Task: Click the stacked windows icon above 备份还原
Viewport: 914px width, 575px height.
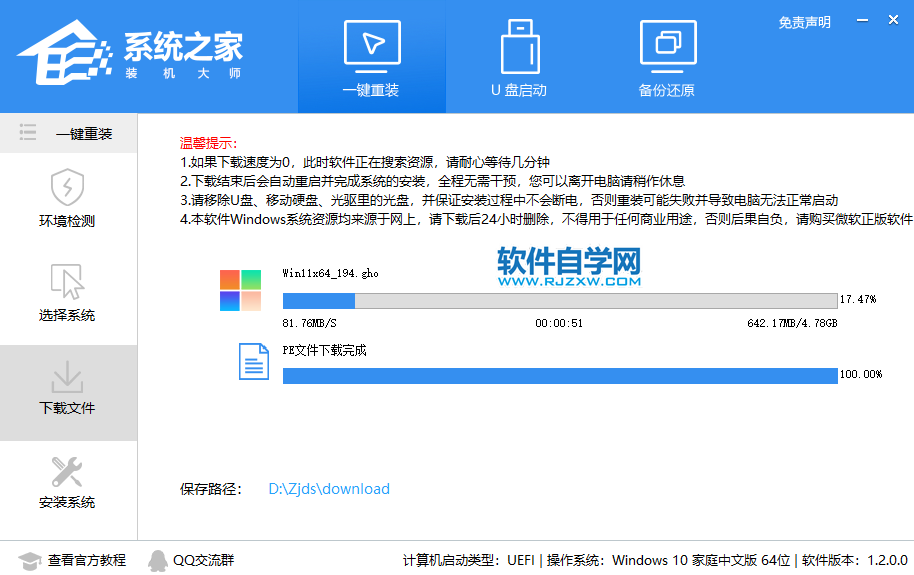Action: pos(668,45)
